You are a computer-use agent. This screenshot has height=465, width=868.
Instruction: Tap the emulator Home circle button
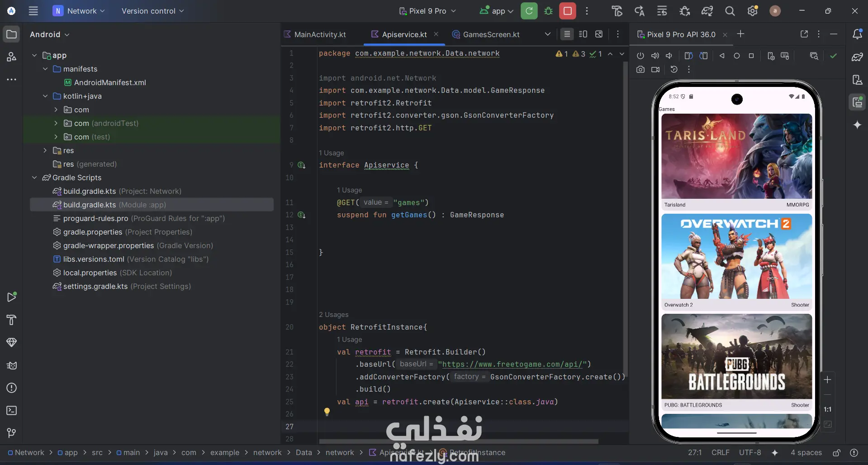pos(737,56)
